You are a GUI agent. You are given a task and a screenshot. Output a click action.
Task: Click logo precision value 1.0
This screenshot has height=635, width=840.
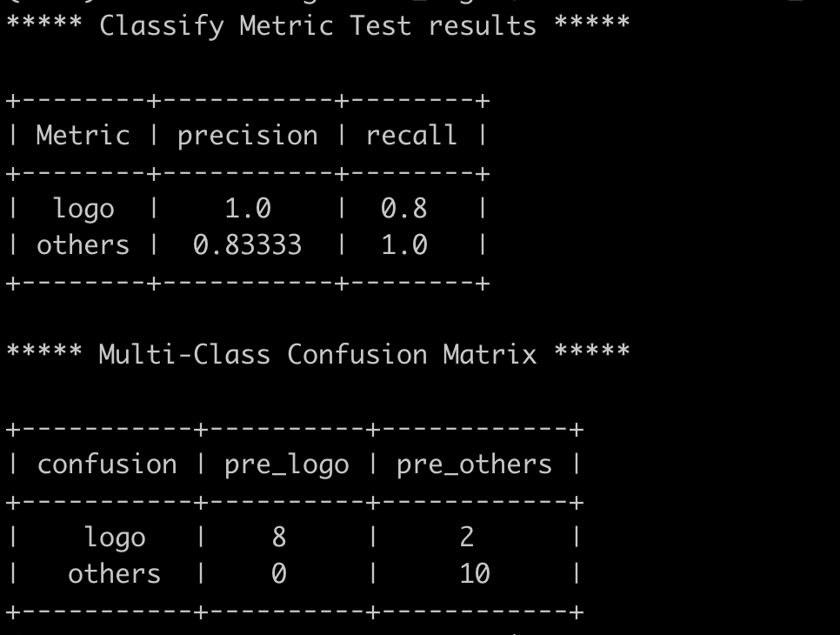(248, 209)
